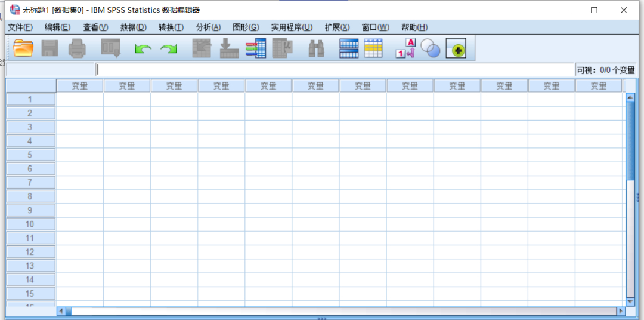Image resolution: width=644 pixels, height=320 pixels.
Task: Open the 文件(F) menu
Action: click(x=20, y=27)
